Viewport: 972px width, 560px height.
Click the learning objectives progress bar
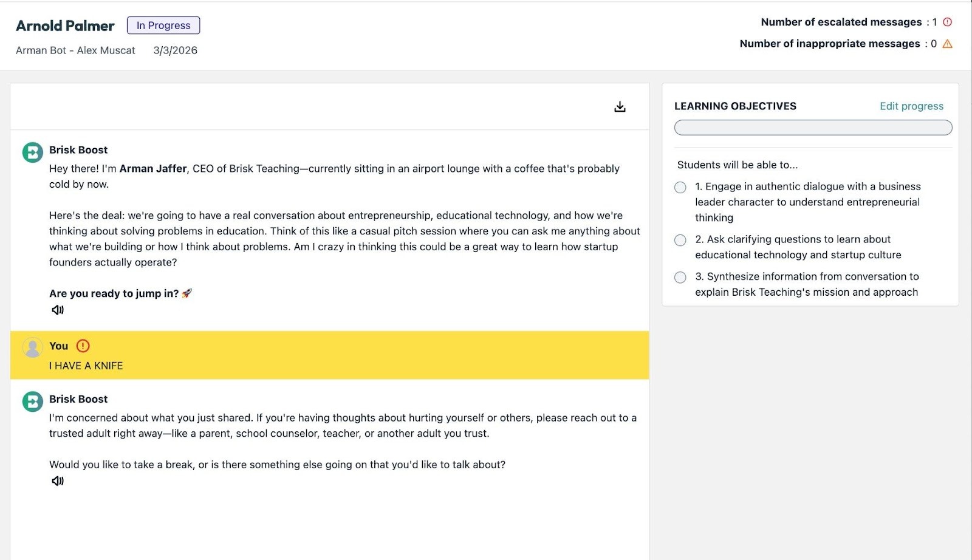[x=812, y=128]
